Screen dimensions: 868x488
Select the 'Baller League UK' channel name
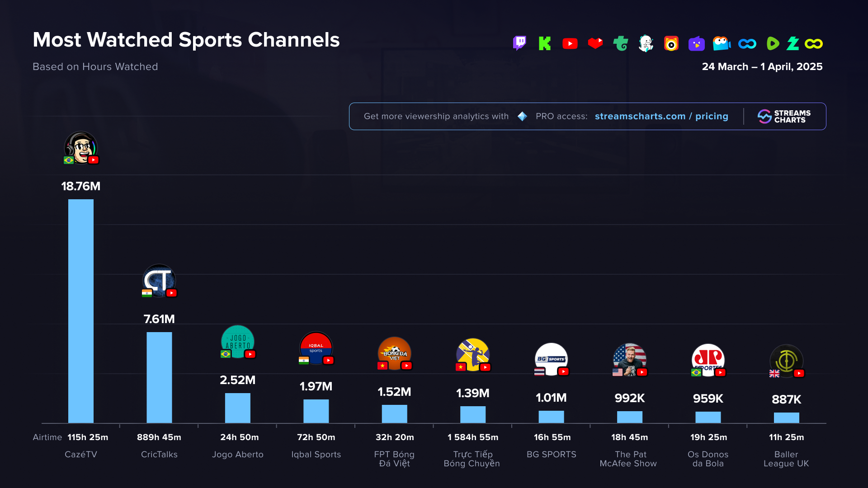[x=787, y=459]
